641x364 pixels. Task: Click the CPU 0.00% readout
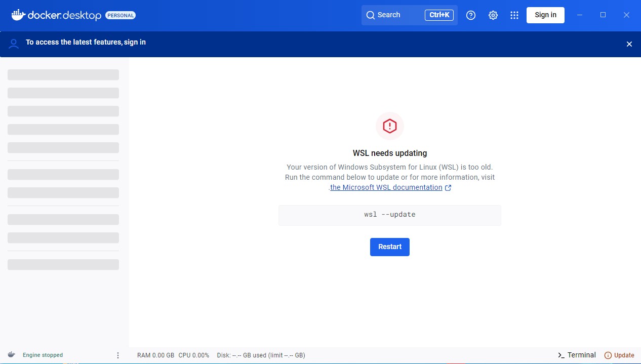pyautogui.click(x=194, y=355)
